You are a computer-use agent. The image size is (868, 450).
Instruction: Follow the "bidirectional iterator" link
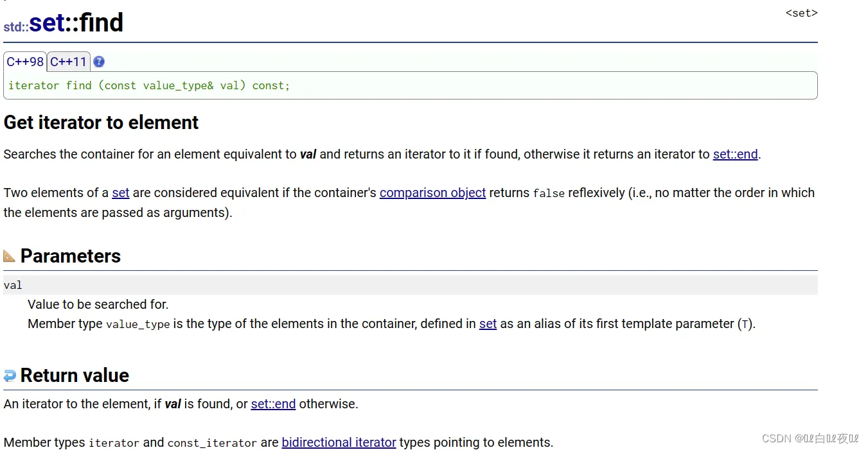[339, 442]
